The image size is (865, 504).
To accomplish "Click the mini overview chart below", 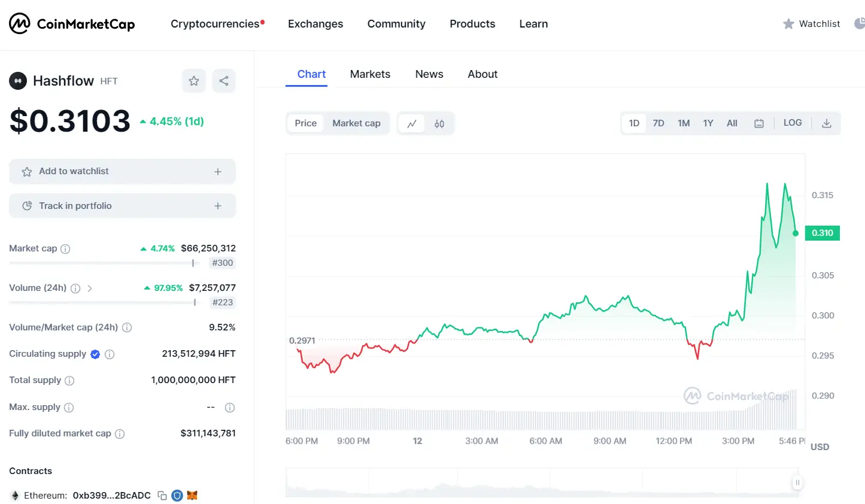I will (x=543, y=482).
